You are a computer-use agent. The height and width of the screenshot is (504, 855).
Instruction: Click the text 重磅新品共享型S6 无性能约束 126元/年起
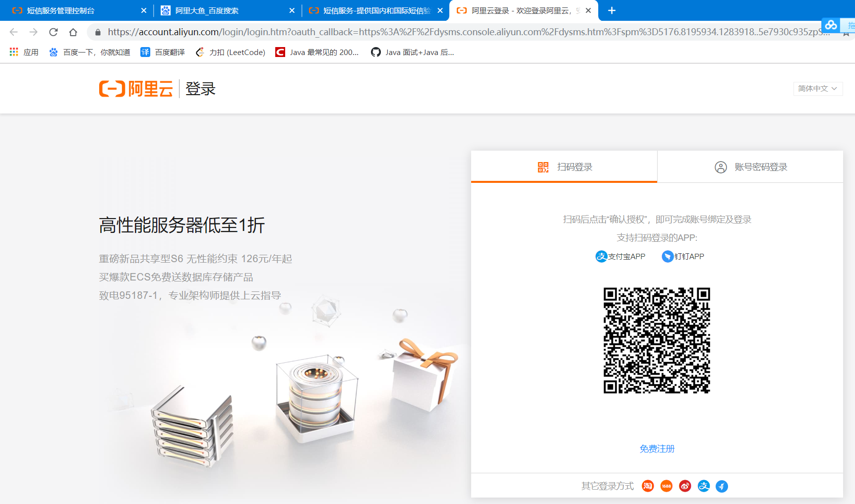coord(195,259)
